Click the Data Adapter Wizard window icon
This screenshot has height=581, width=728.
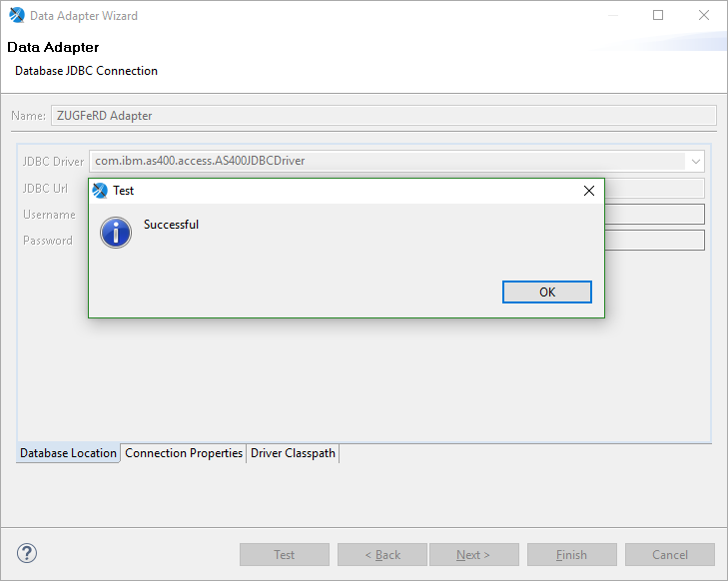[16, 16]
